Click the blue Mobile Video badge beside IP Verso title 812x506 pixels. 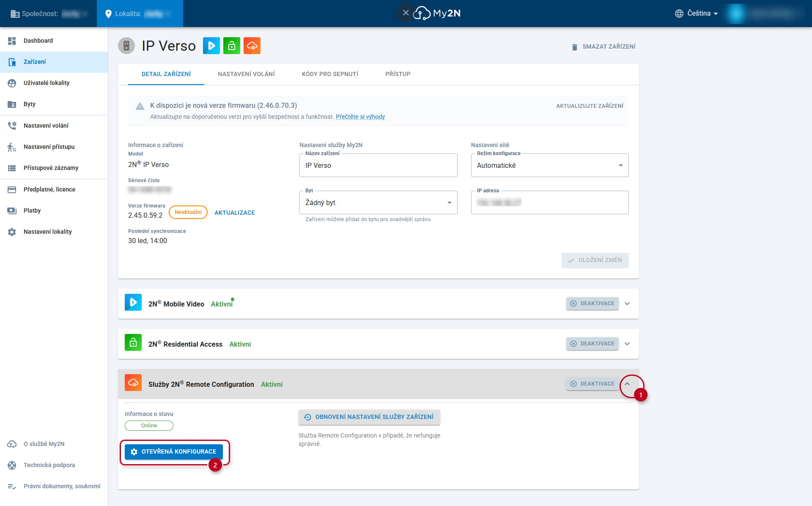[x=211, y=46]
